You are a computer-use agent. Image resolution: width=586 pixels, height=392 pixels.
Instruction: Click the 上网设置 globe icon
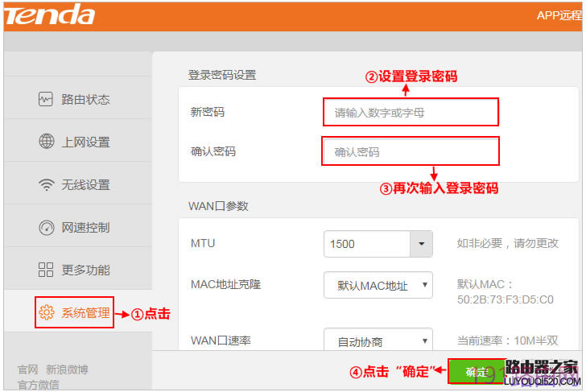[46, 142]
